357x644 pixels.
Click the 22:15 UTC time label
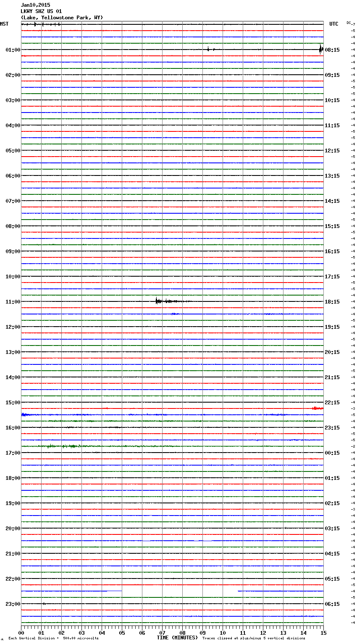(332, 403)
